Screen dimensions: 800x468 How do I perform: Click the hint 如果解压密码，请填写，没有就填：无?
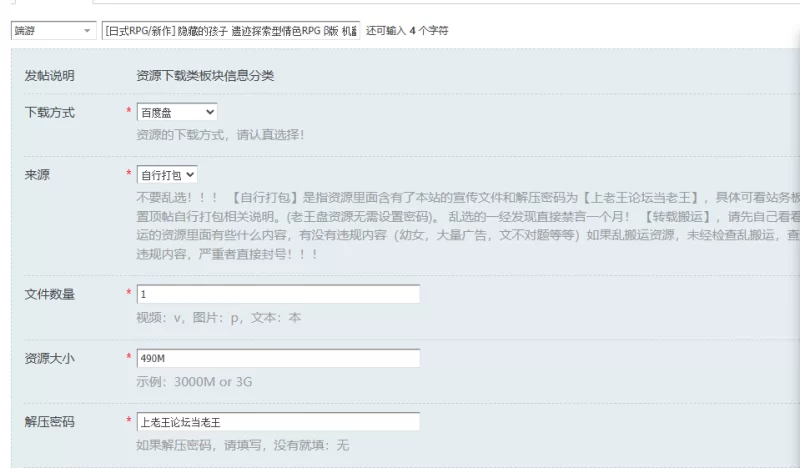coord(243,445)
